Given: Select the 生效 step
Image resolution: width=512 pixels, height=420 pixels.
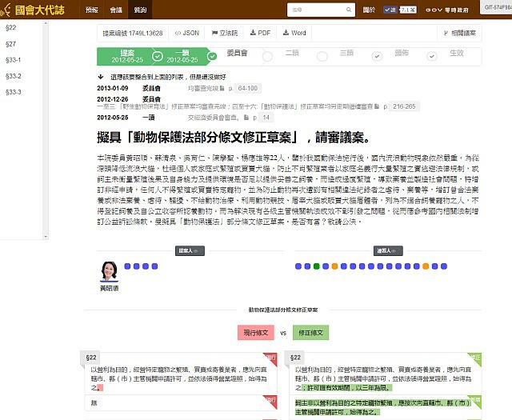Looking at the screenshot, I should click(x=457, y=53).
